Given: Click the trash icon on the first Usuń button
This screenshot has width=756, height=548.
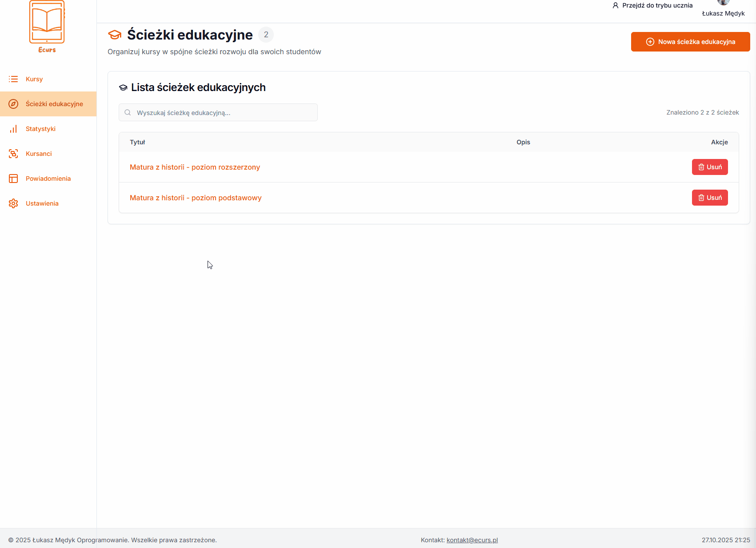Looking at the screenshot, I should pyautogui.click(x=701, y=167).
